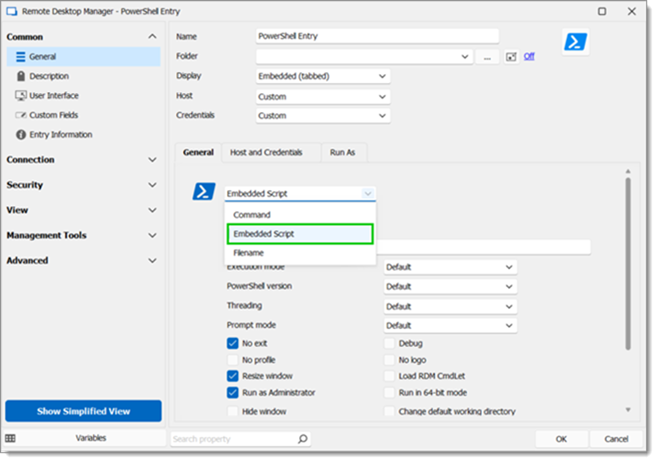The image size is (657, 463).
Task: Toggle the No exit checkbox
Action: click(x=233, y=343)
